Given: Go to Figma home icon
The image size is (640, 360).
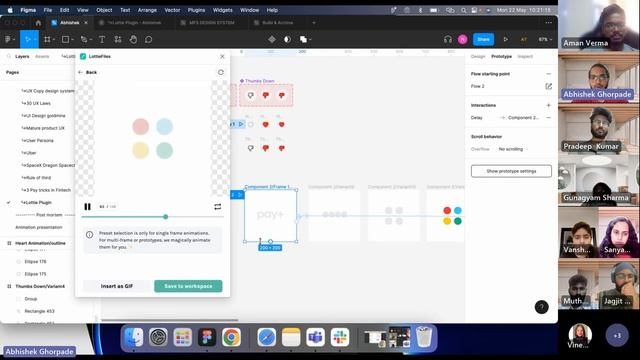Looking at the screenshot, I should [38, 23].
